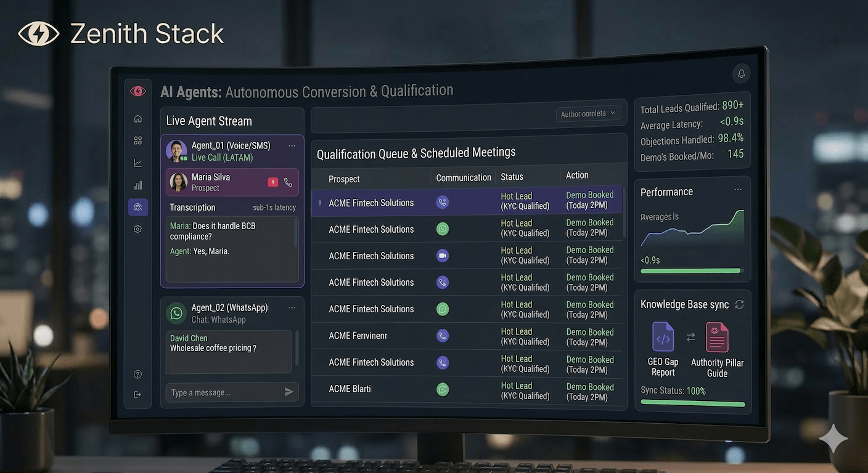Open the help question mark icon
Viewport: 868px width, 473px height.
pos(137,374)
